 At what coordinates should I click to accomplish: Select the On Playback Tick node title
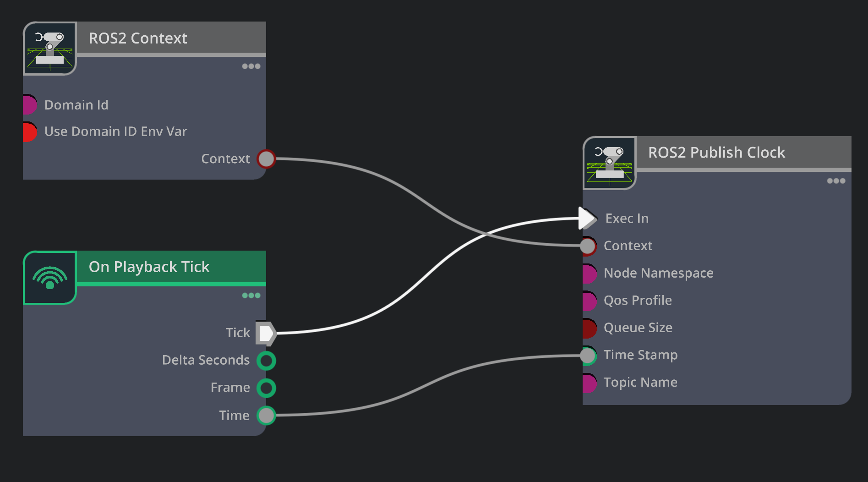(149, 267)
